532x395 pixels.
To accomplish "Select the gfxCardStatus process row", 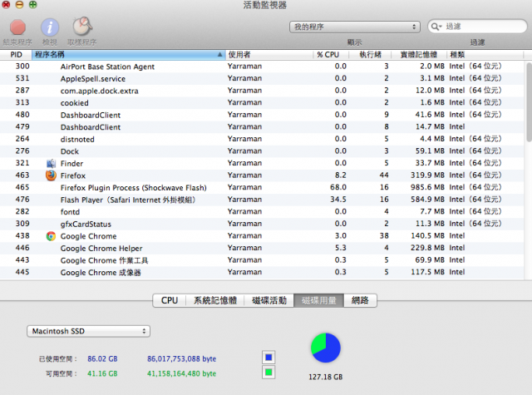I will point(262,224).
